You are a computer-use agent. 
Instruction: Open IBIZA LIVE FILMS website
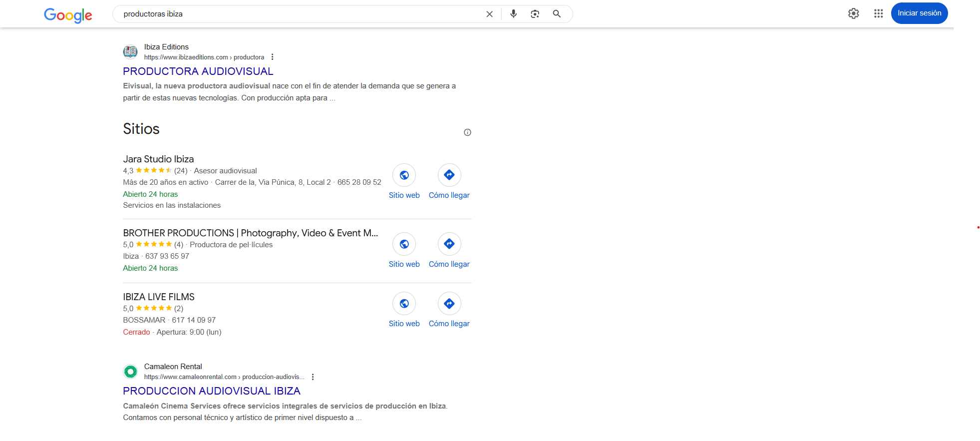tap(404, 304)
